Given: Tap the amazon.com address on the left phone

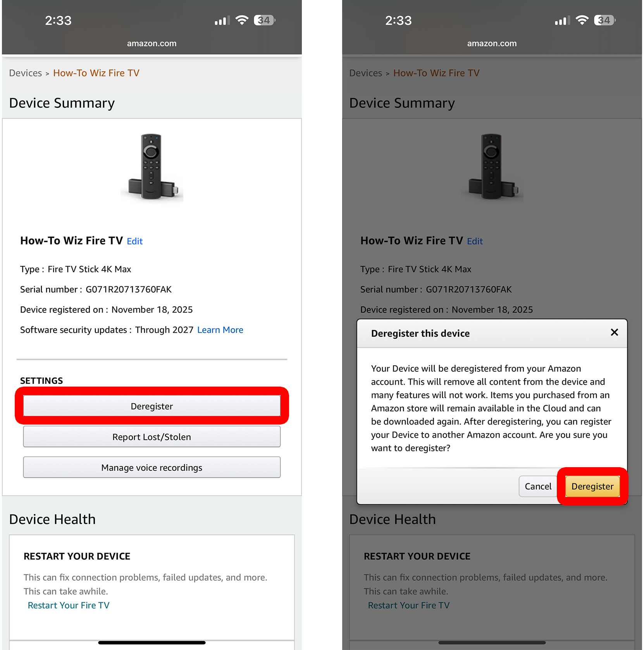Looking at the screenshot, I should click(x=152, y=43).
